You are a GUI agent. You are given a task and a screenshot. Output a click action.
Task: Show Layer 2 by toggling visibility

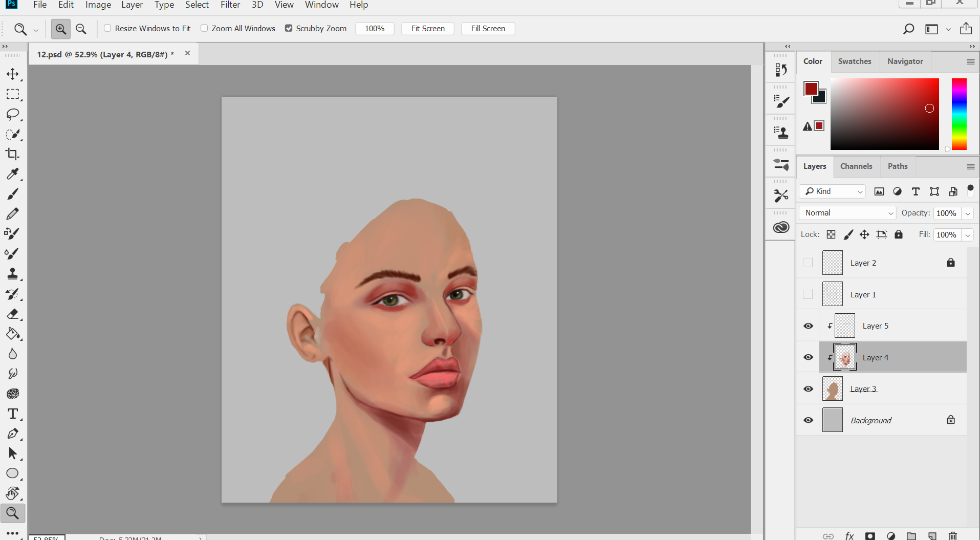808,263
